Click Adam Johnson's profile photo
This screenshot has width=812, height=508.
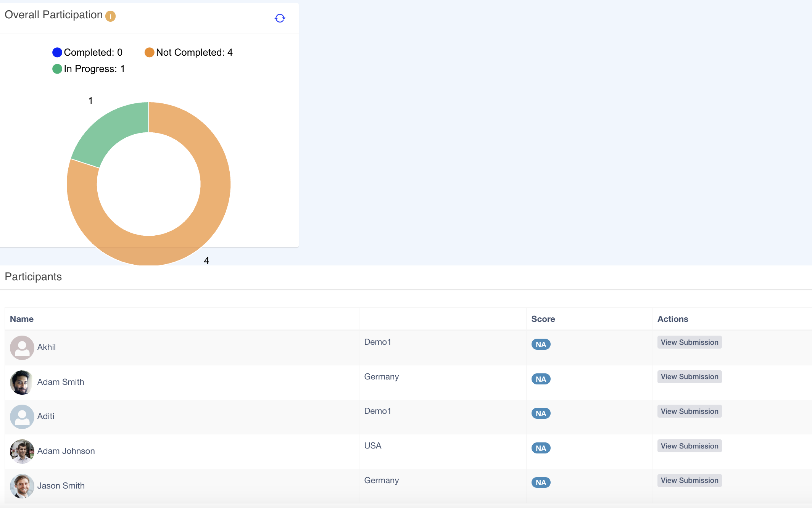[x=22, y=451]
